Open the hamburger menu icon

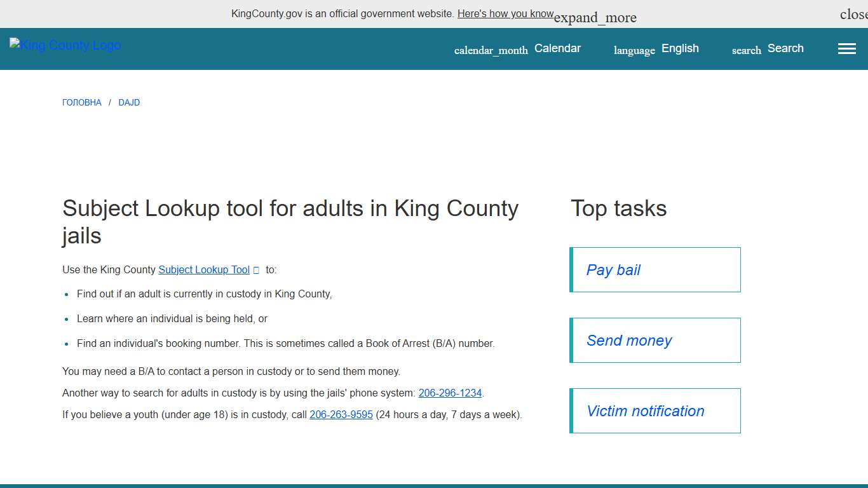(846, 48)
